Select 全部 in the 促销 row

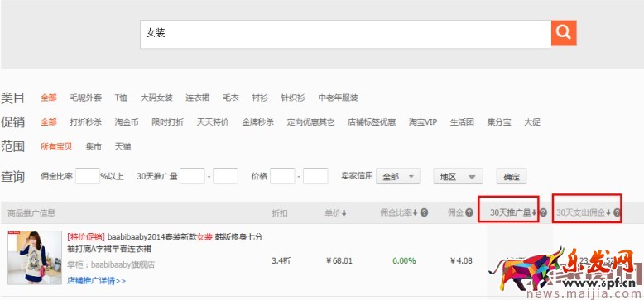coord(49,121)
